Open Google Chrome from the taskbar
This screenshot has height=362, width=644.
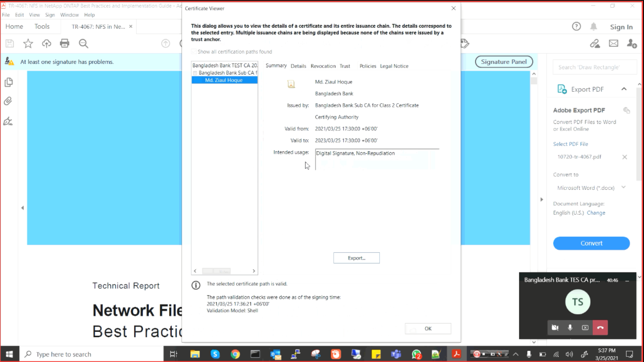[x=235, y=354]
